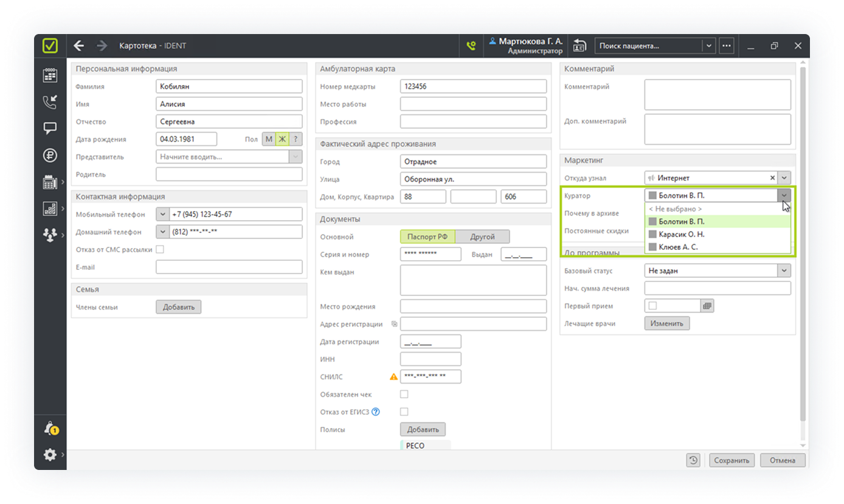Click the Сохранить button
Viewport: 844px width, 504px height.
[x=732, y=460]
